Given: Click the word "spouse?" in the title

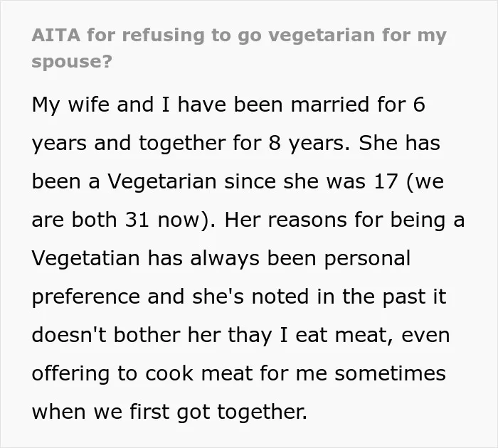Looking at the screenshot, I should point(72,62).
